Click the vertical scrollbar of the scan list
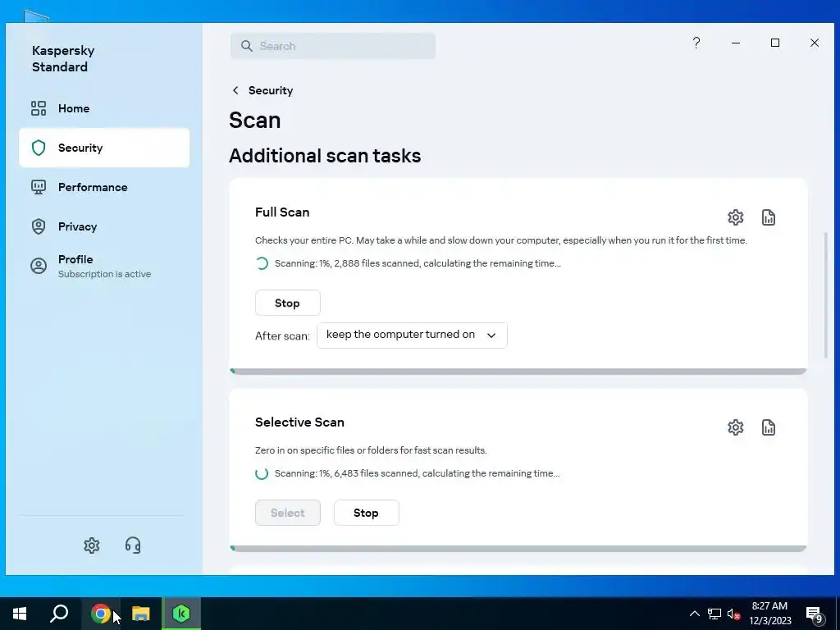 pos(825,294)
